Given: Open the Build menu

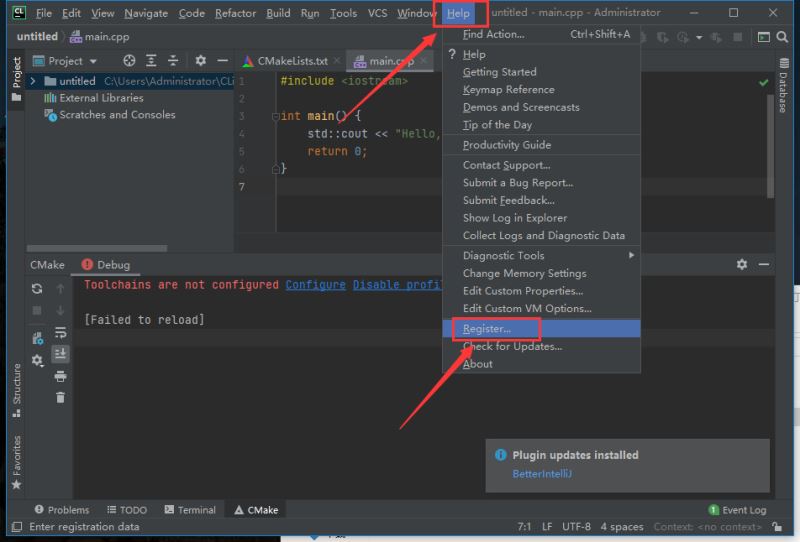Looking at the screenshot, I should [x=278, y=13].
